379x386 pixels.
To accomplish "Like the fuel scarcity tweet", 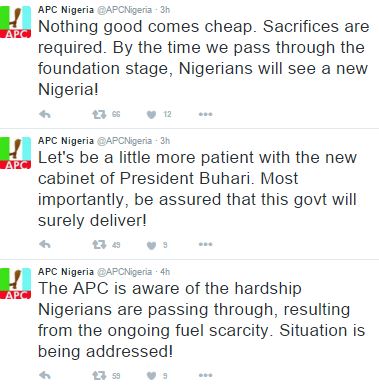I will click(151, 376).
